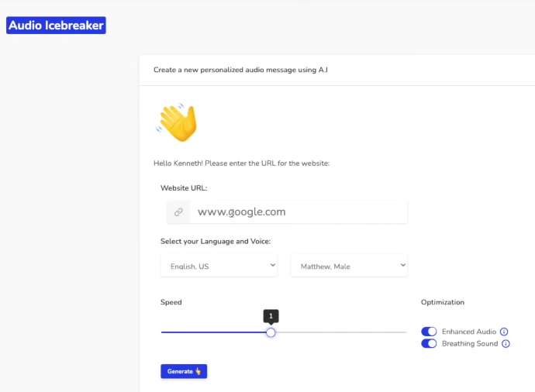Image resolution: width=535 pixels, height=392 pixels.
Task: Toggle the Enhanced Audio switch
Action: 429,332
